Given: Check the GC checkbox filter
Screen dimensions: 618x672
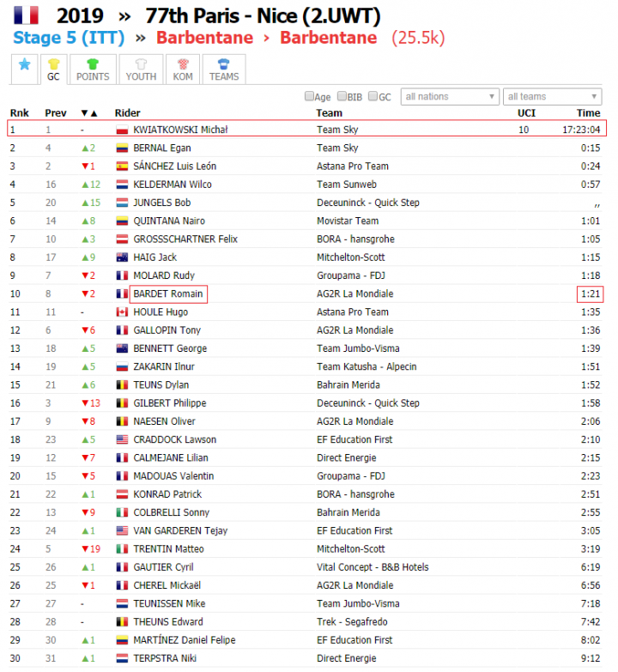Looking at the screenshot, I should pyautogui.click(x=373, y=96).
